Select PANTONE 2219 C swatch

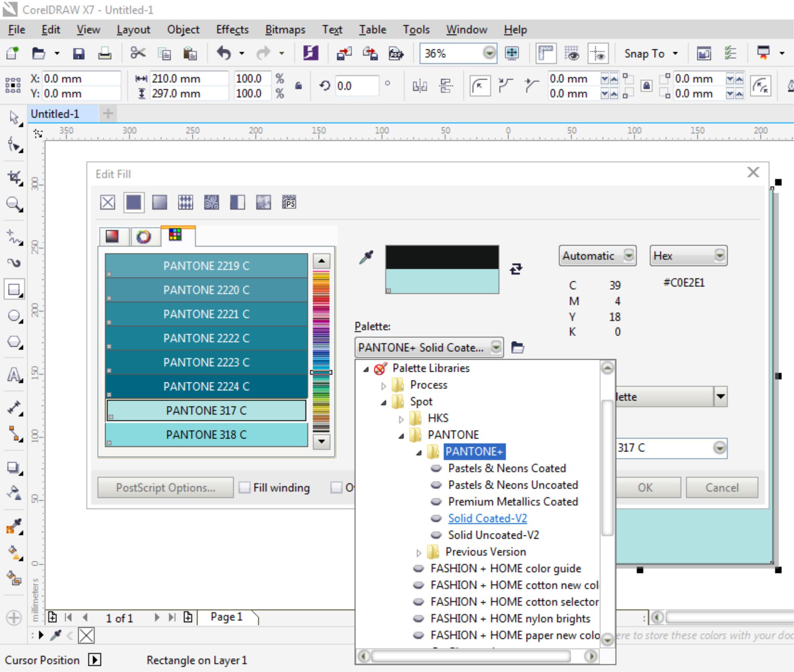206,266
